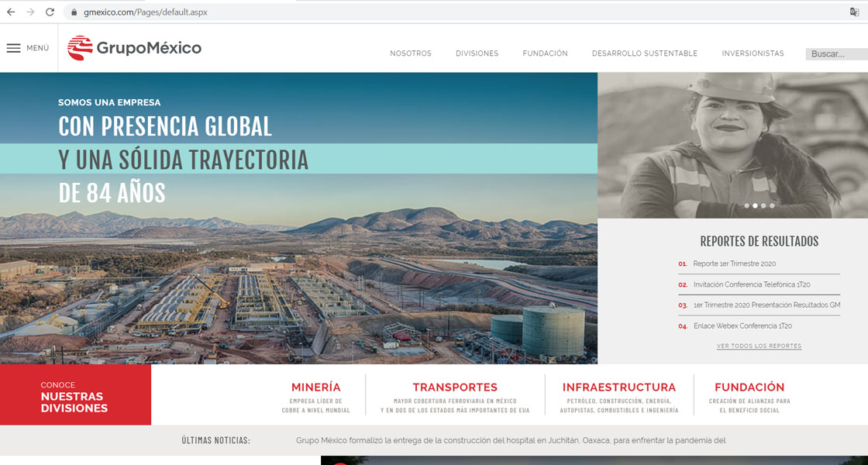Click the red CONOCE NUESTRAS DIVISIONES block
The width and height of the screenshot is (868, 465).
point(75,394)
